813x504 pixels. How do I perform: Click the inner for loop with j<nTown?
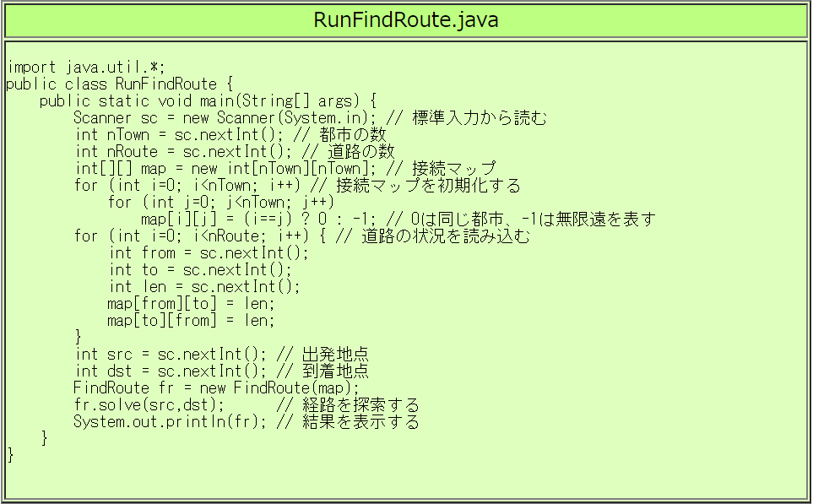coord(221,203)
